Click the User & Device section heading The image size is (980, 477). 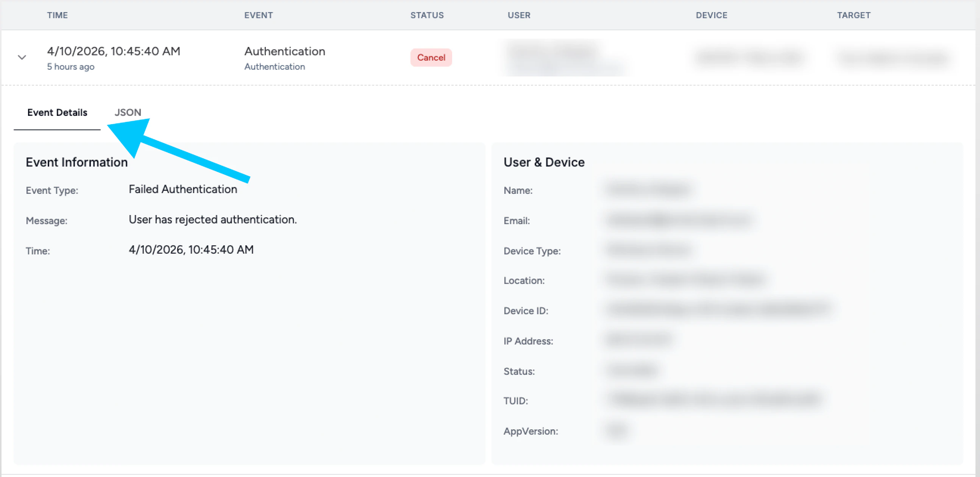(544, 162)
